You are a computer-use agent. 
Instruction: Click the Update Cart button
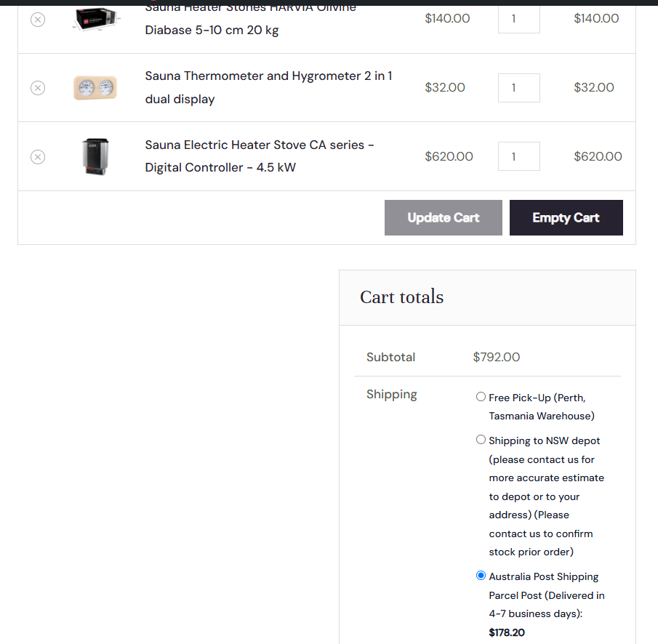point(443,218)
